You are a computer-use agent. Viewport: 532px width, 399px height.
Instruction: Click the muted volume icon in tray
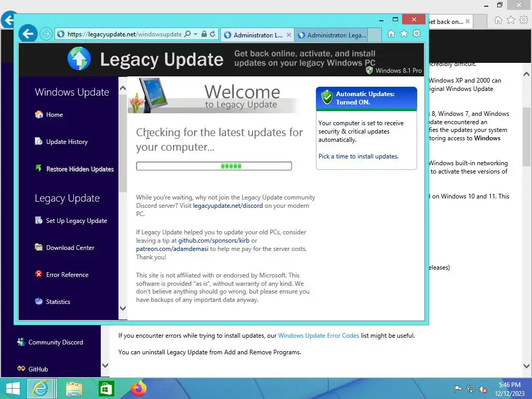click(x=483, y=389)
